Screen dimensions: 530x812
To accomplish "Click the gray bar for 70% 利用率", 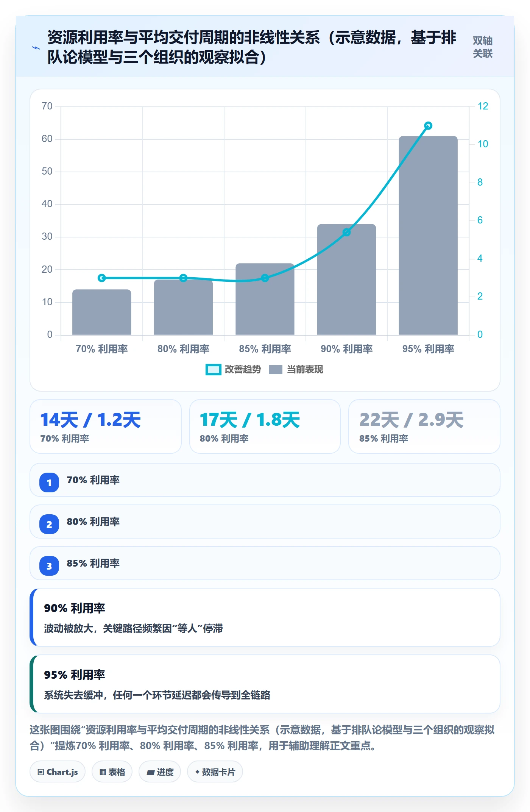I will point(102,312).
